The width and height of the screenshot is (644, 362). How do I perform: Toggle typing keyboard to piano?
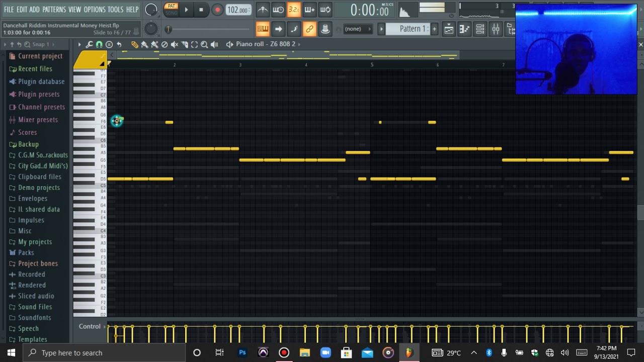[263, 29]
